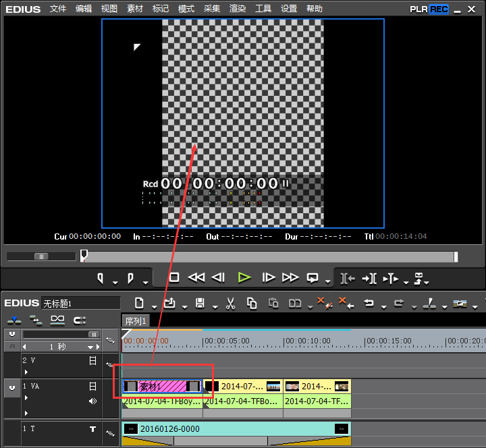Toggle audio mute on the 1 VA track
This screenshot has width=486, height=448.
pos(93,401)
